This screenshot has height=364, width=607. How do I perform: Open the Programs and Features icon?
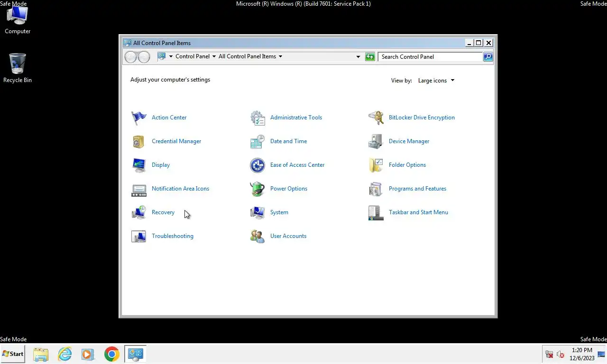tap(376, 189)
